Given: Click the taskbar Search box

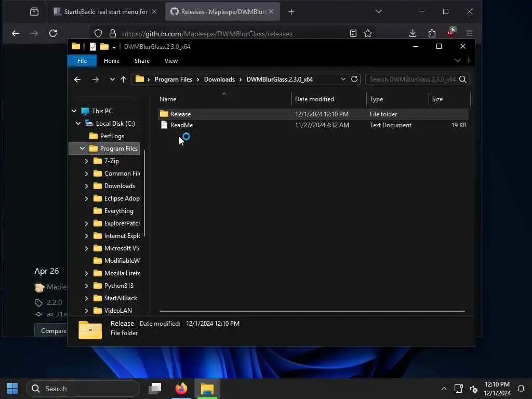Looking at the screenshot, I should [83, 389].
